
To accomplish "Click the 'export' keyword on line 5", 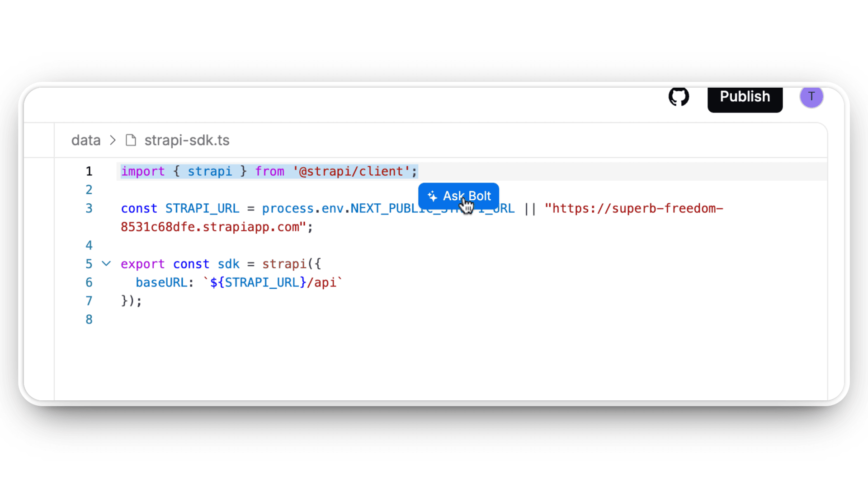I will tap(143, 264).
